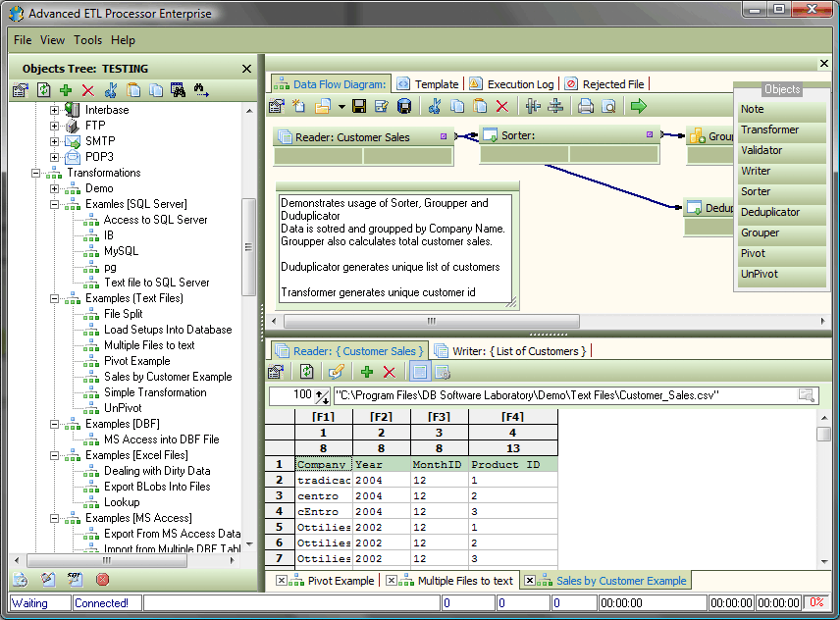Open the dropdown arrow next to the open-folder icon
Screen dimensions: 840x620
pyautogui.click(x=341, y=106)
